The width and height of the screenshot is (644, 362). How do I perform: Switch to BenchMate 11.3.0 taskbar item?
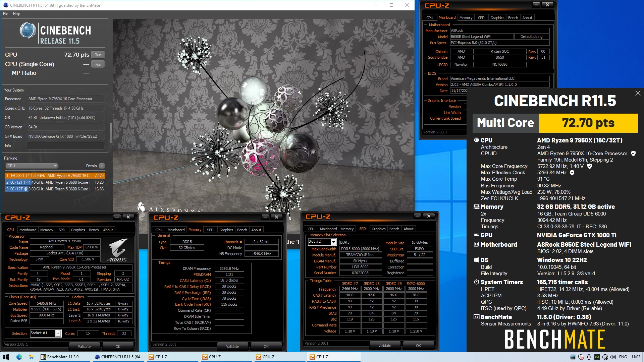pyautogui.click(x=65, y=357)
